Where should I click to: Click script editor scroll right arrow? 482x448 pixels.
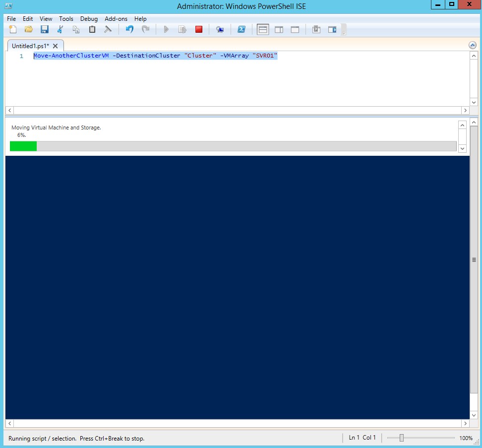click(x=466, y=110)
